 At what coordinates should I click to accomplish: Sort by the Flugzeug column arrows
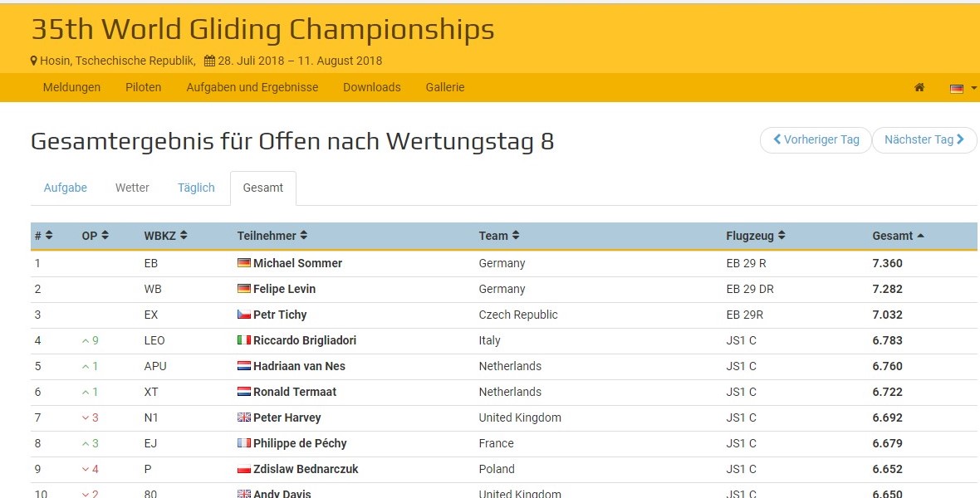[782, 236]
